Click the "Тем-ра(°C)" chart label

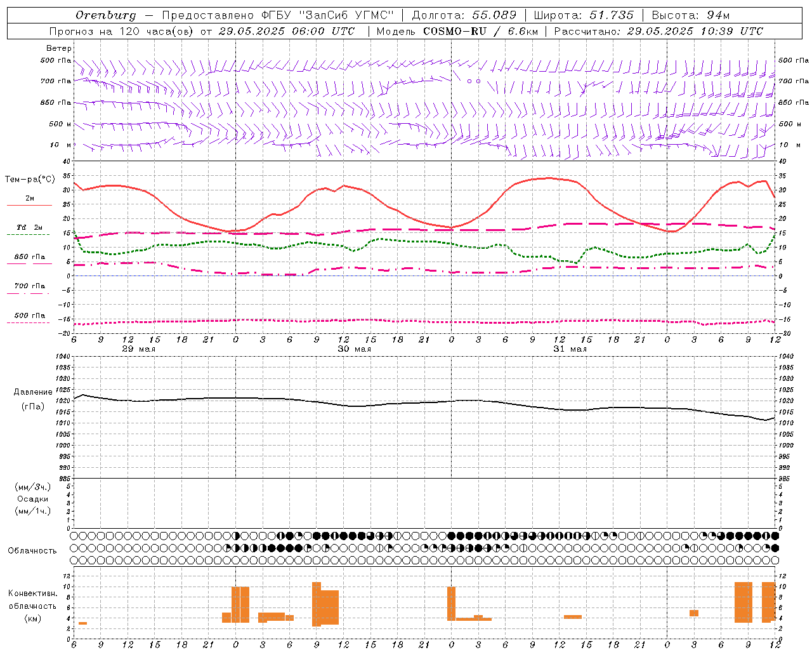30,180
